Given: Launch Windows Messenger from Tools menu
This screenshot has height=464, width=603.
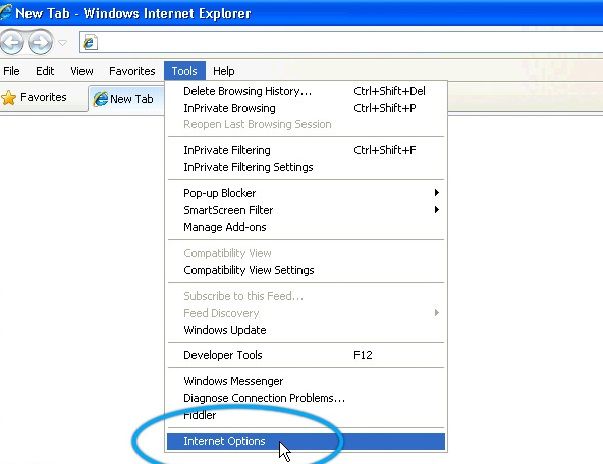Looking at the screenshot, I should pos(306,381).
